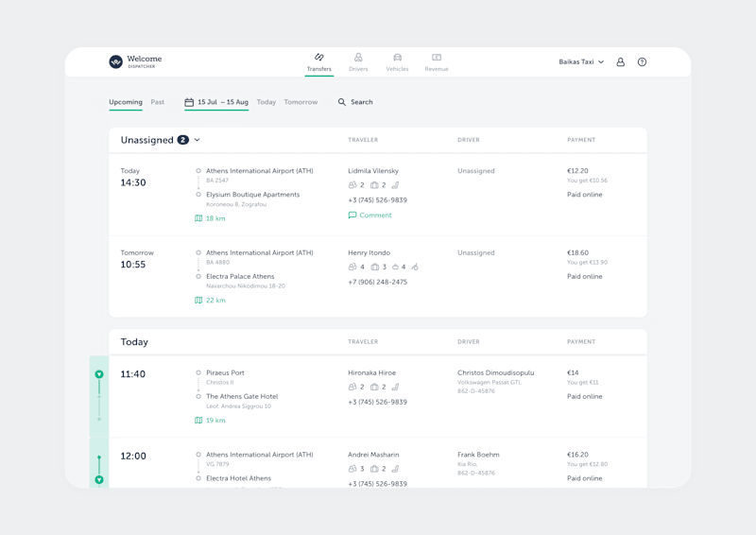
Task: Open the 22 km map link
Action: coord(215,300)
